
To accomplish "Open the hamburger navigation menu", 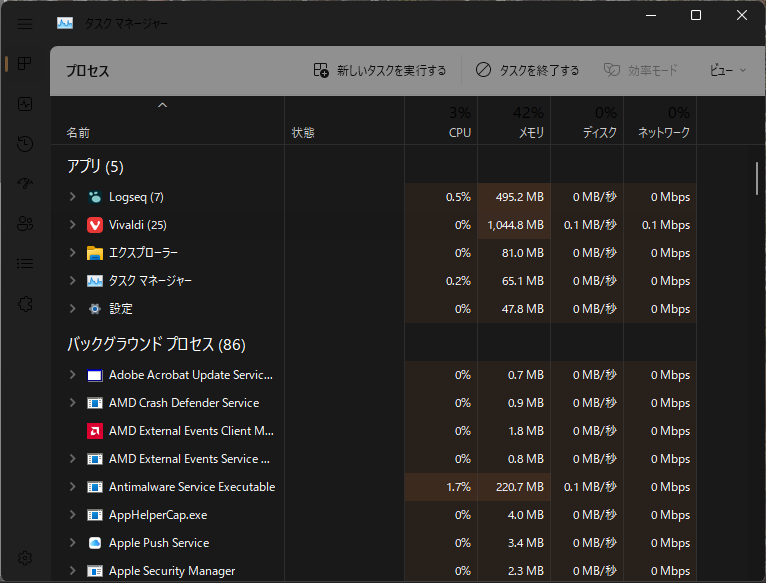I will click(25, 23).
